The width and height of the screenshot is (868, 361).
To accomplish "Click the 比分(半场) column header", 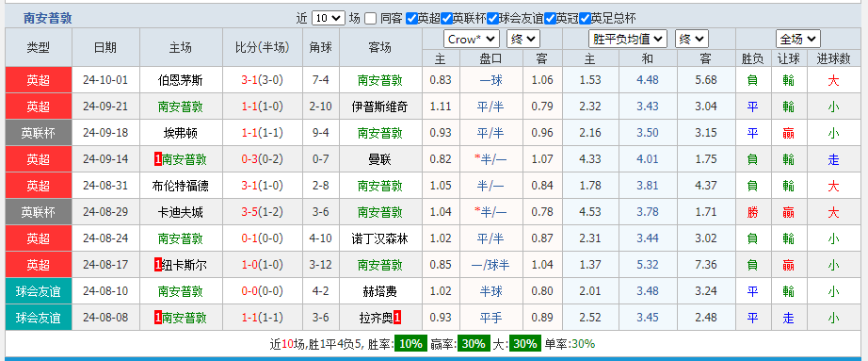I will click(x=263, y=48).
